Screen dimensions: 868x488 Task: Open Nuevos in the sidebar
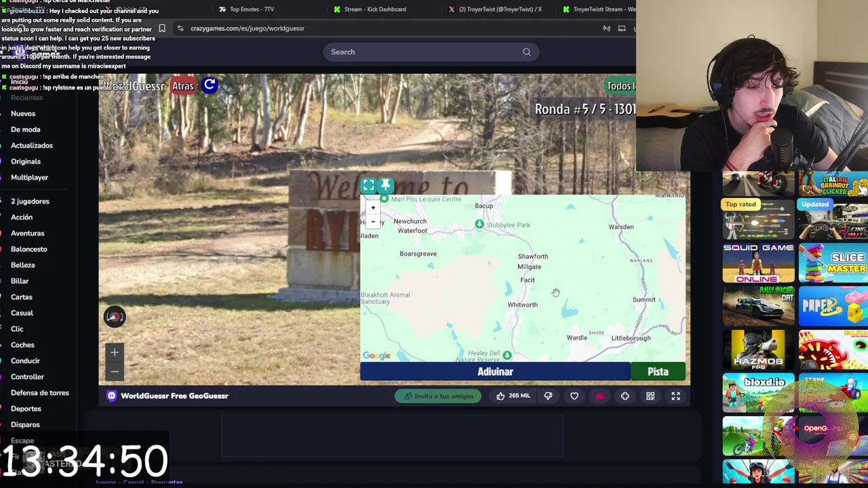(23, 114)
